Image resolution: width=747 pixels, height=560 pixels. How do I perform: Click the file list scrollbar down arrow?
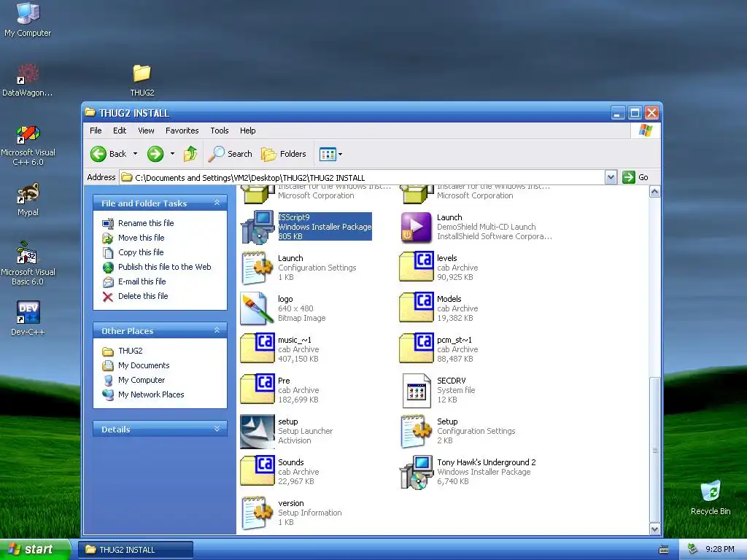click(654, 529)
